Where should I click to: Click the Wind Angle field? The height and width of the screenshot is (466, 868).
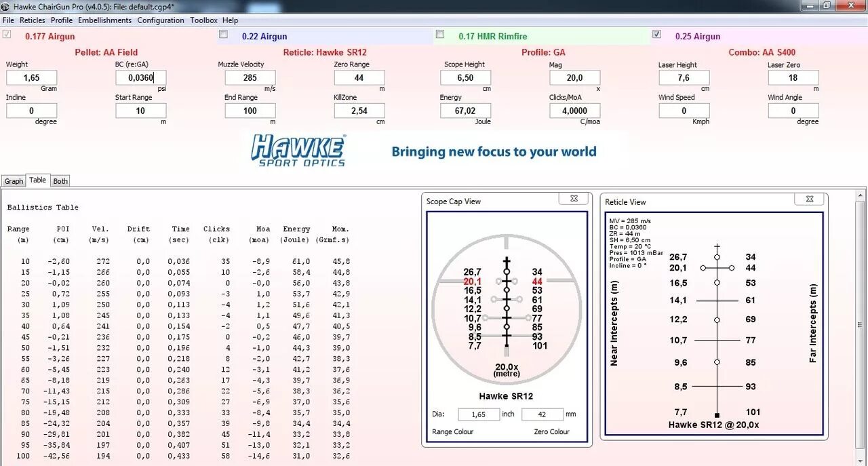(793, 111)
